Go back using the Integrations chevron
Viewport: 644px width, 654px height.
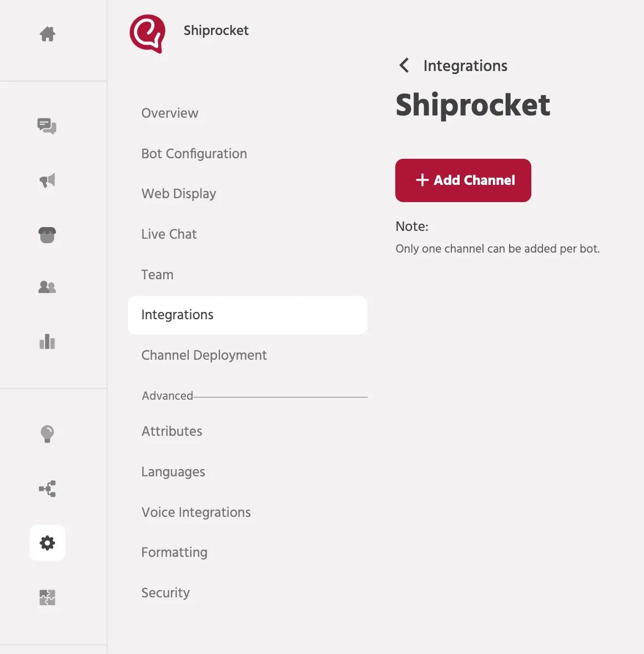[404, 66]
